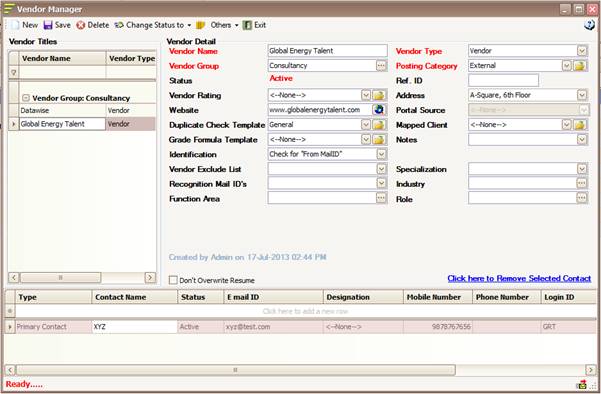Click the red Delete icon in toolbar
This screenshot has width=601, height=394.
click(80, 25)
